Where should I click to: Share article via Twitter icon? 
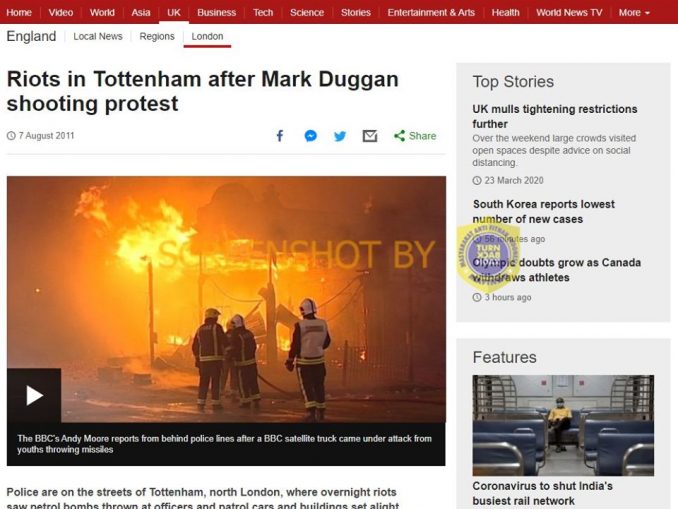(340, 136)
